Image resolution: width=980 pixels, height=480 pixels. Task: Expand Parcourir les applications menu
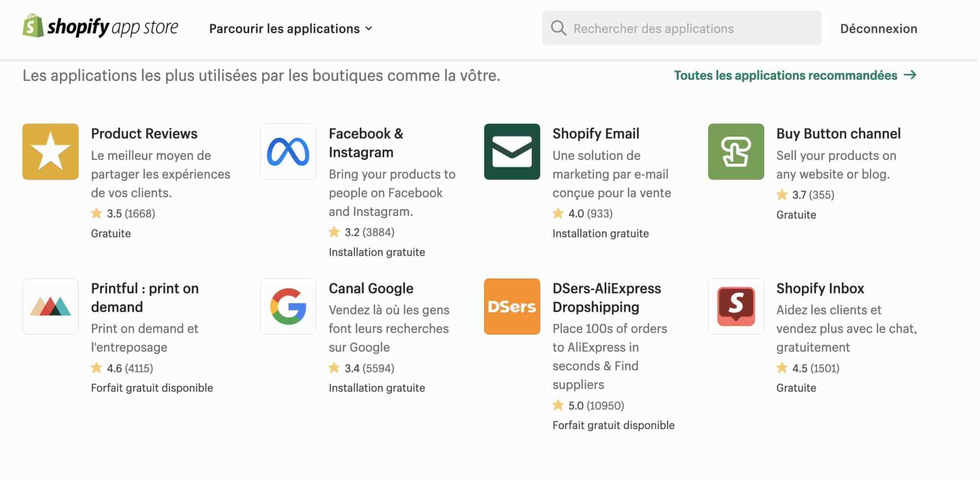coord(290,29)
